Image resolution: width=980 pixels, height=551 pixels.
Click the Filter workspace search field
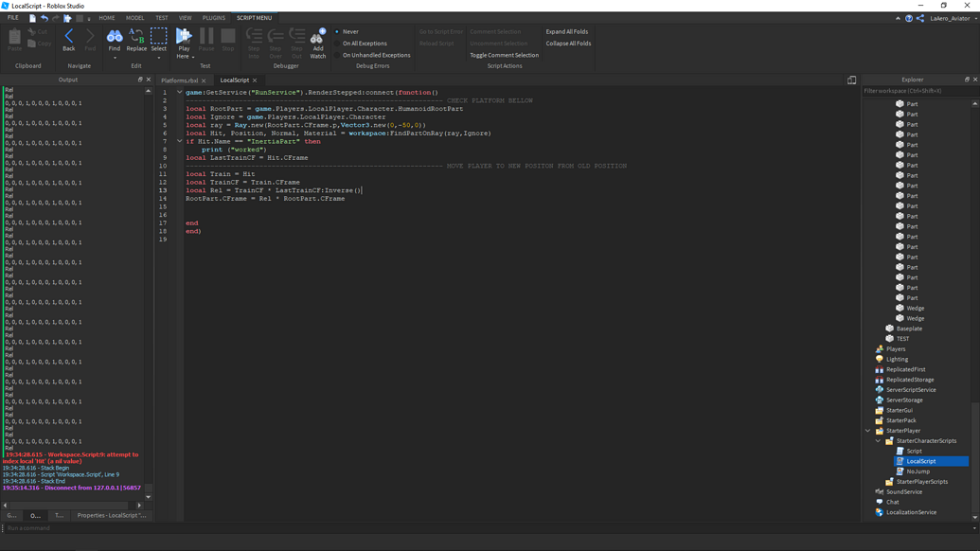point(915,91)
